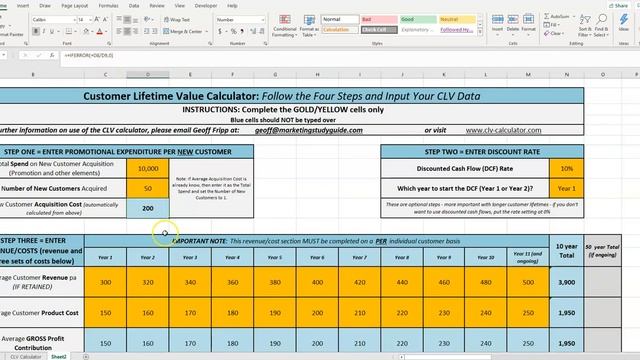Click AutoSum sigma icon
640x360 pixels.
547,16
